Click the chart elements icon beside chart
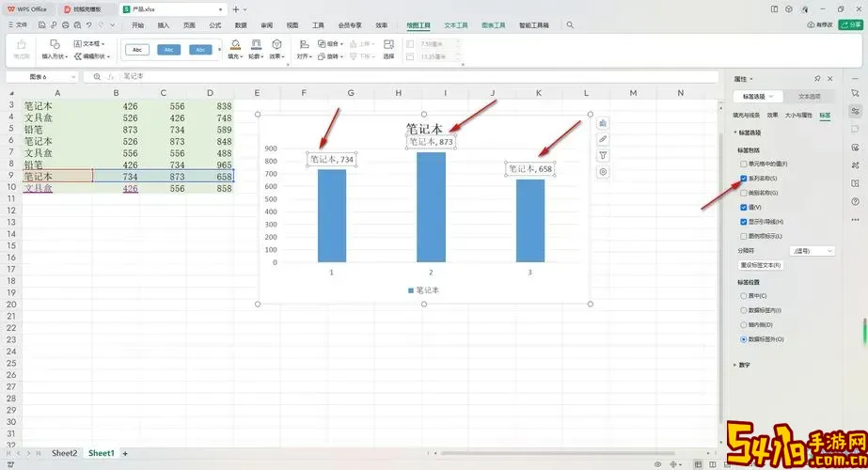This screenshot has width=868, height=470. [603, 123]
